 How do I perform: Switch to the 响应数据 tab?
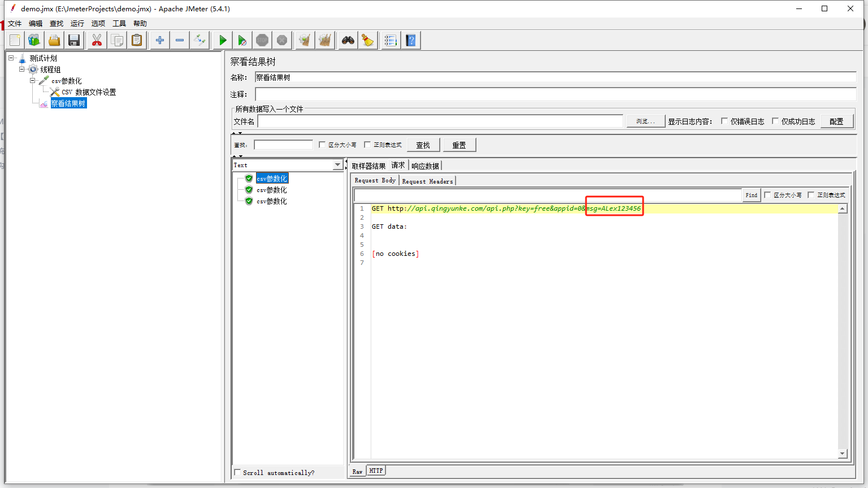[x=425, y=166]
